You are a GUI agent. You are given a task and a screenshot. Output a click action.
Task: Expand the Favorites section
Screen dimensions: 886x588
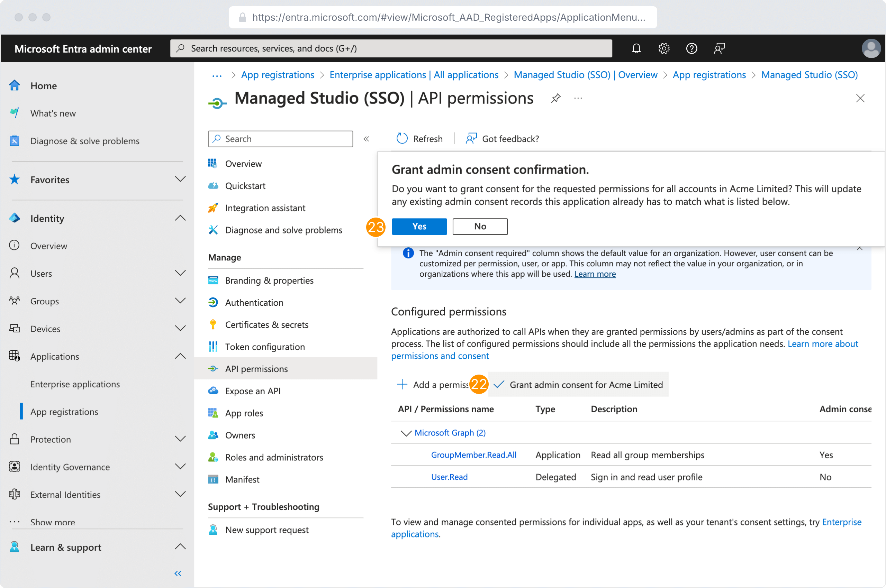click(180, 179)
